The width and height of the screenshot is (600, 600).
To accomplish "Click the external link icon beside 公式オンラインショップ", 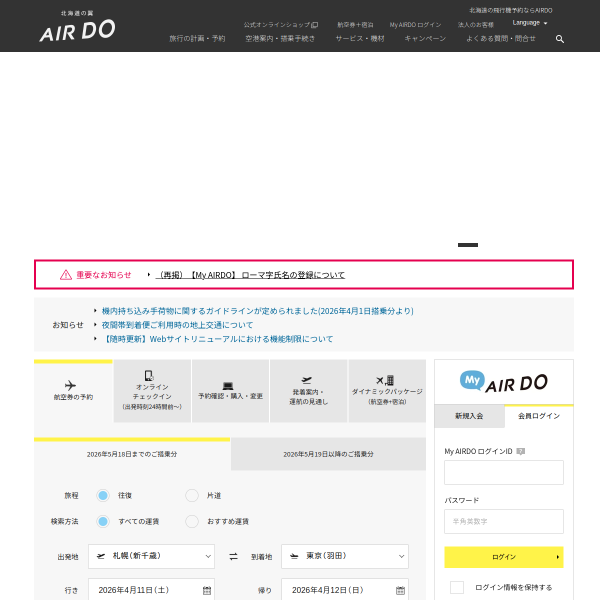I will coord(315,25).
